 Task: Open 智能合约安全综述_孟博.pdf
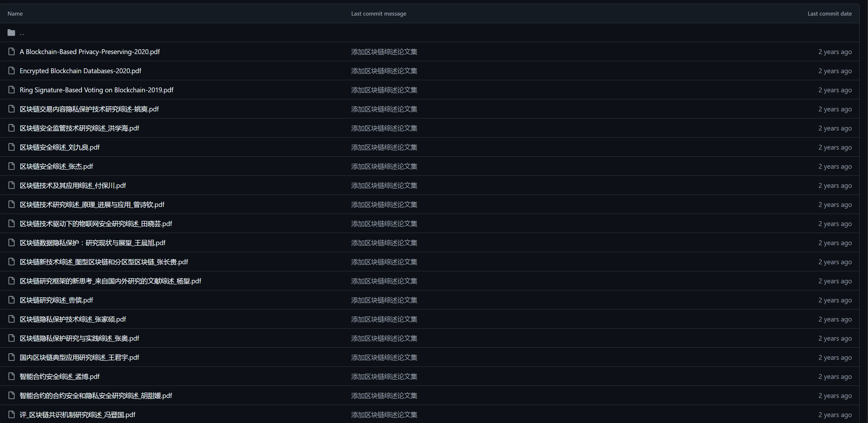coord(60,377)
